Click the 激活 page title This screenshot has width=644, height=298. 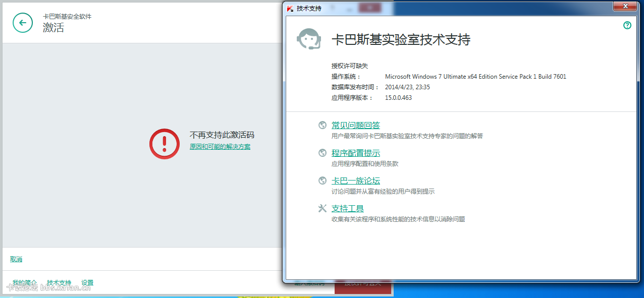coord(53,28)
